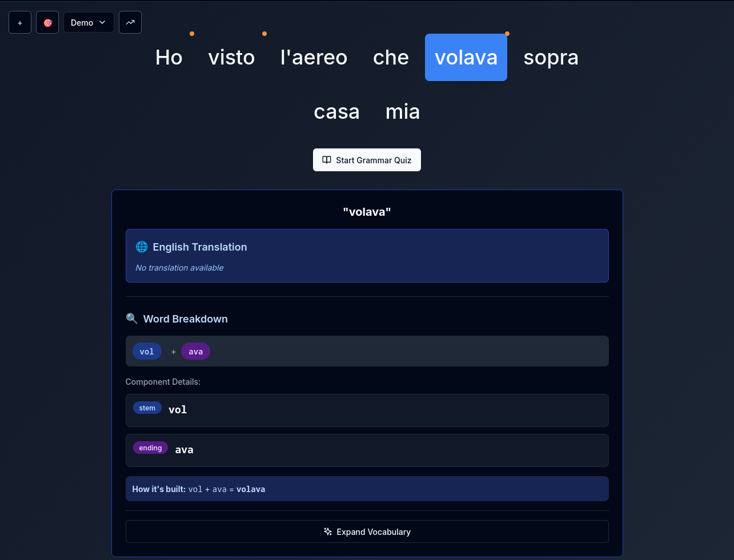
Task: Click the sparkle icon on Expand Vocabulary
Action: [x=327, y=531]
